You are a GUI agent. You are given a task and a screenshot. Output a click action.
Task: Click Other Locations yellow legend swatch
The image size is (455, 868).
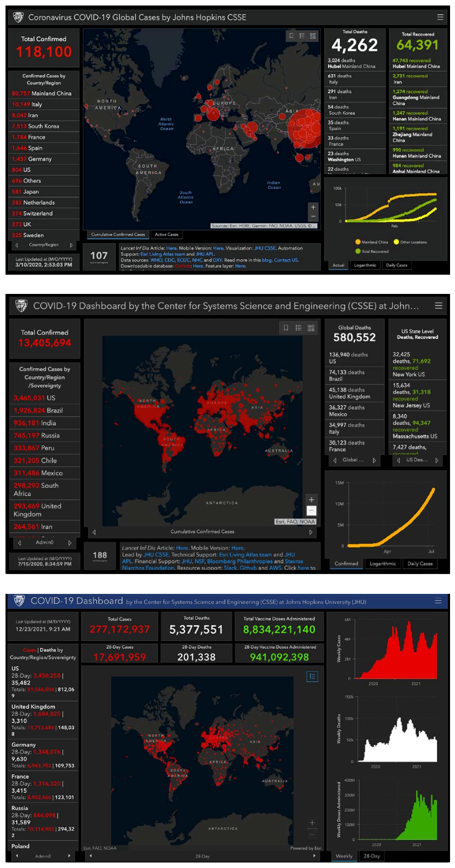[396, 242]
